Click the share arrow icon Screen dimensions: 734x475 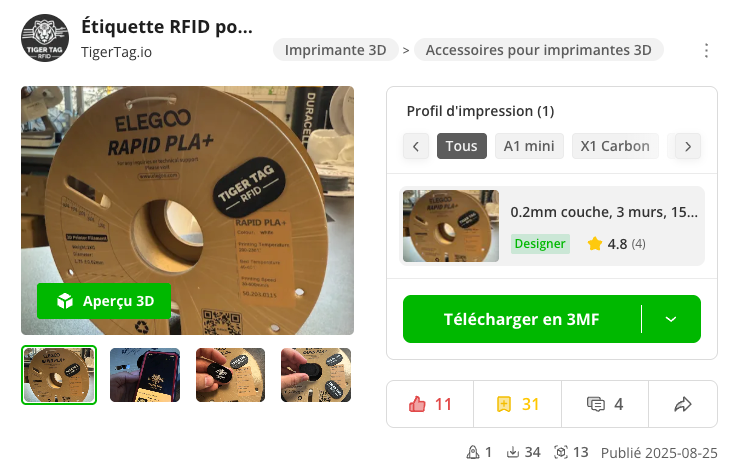pyautogui.click(x=683, y=404)
